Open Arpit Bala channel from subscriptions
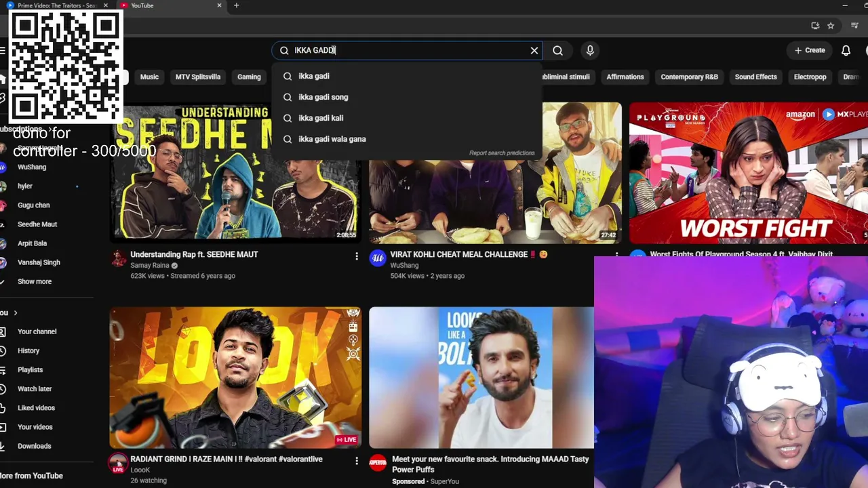 point(33,243)
